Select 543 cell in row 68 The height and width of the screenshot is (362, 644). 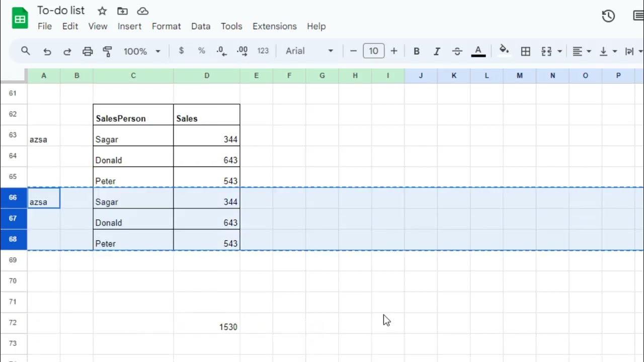pyautogui.click(x=207, y=240)
